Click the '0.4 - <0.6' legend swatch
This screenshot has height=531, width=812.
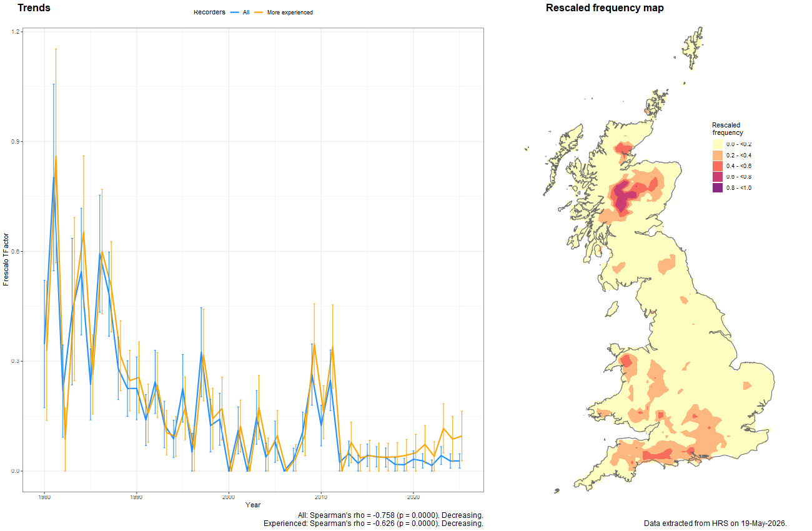(718, 166)
